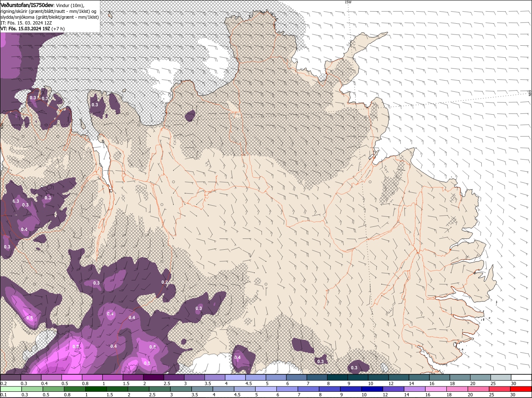Image resolution: width=532 pixels, height=398 pixels.
Task: Pick the red above-30 rain legend swatch
Action: click(521, 389)
